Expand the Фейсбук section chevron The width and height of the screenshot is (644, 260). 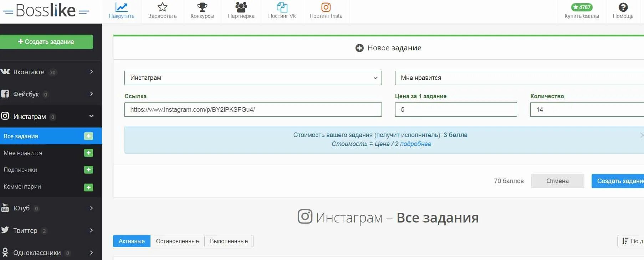coord(91,94)
